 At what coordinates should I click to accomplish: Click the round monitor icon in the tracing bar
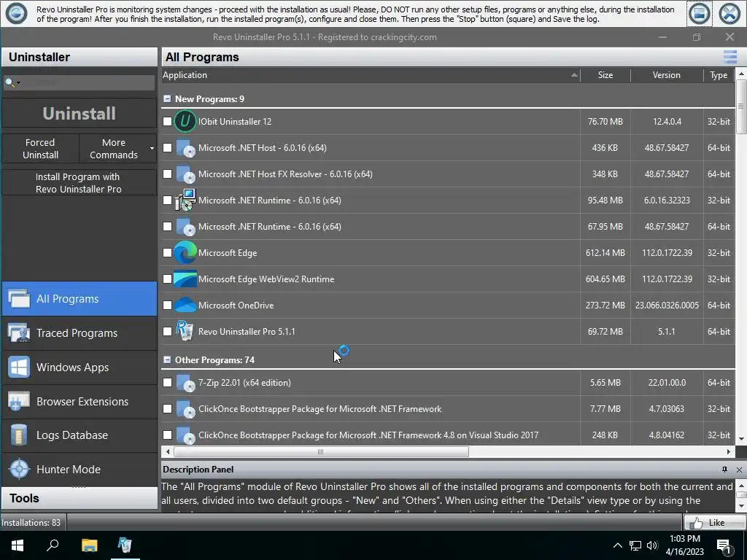coord(16,13)
